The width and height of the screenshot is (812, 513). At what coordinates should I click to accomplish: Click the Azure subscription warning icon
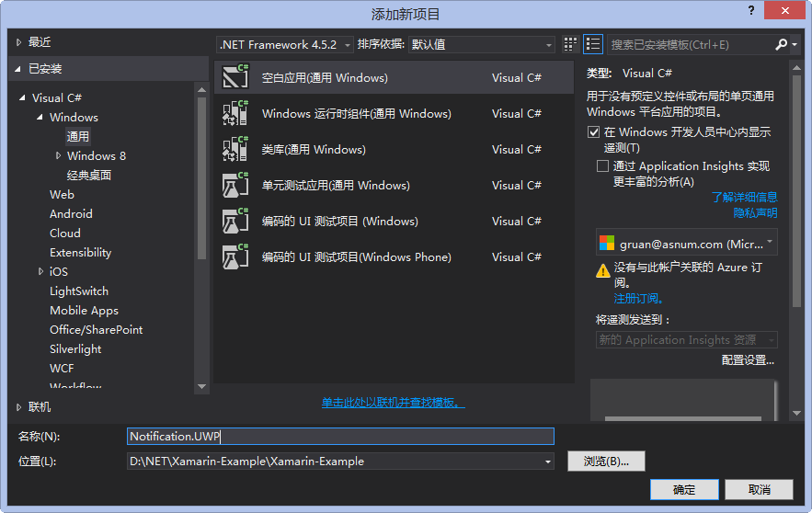tap(602, 270)
